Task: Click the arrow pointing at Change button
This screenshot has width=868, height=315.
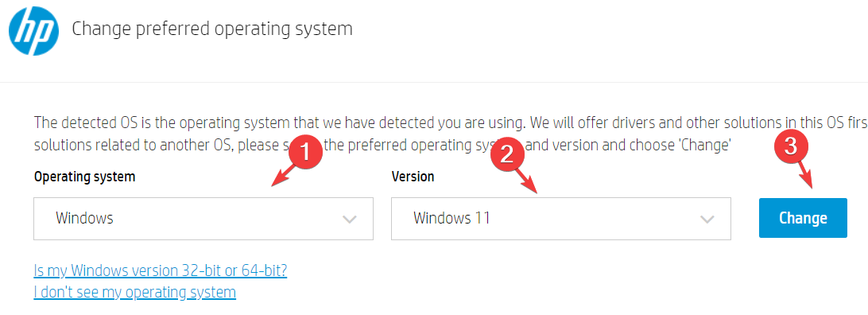Action: 804,175
